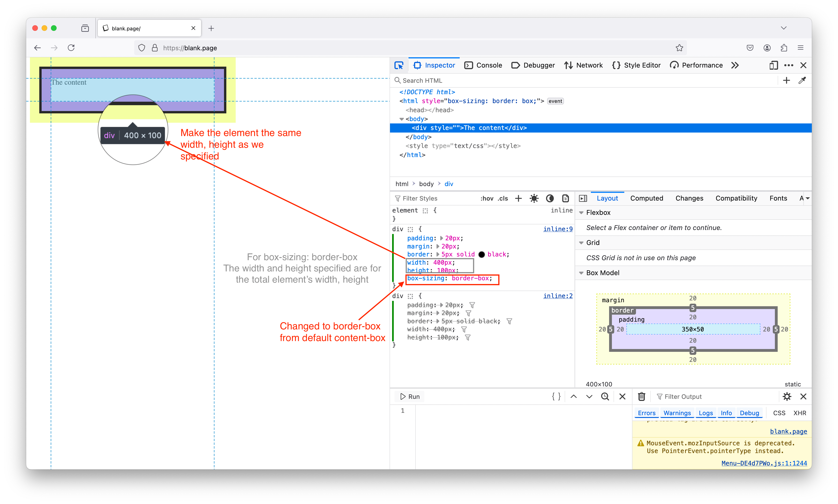Viewport: 838px width, 504px height.
Task: Open inline:2 source link
Action: 558,296
